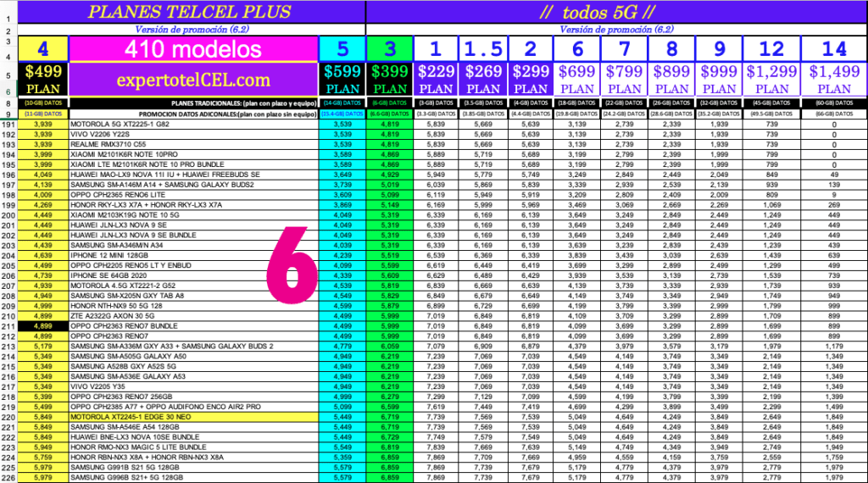Select the 'MOTOROLA 5G XT2225-1 G82' cell
The image size is (868, 483).
tap(193, 125)
